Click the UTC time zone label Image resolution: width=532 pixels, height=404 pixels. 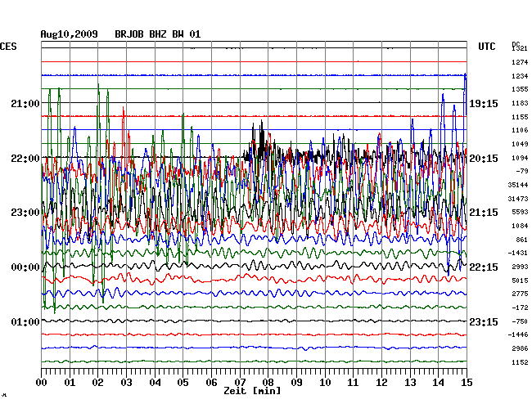tap(487, 47)
